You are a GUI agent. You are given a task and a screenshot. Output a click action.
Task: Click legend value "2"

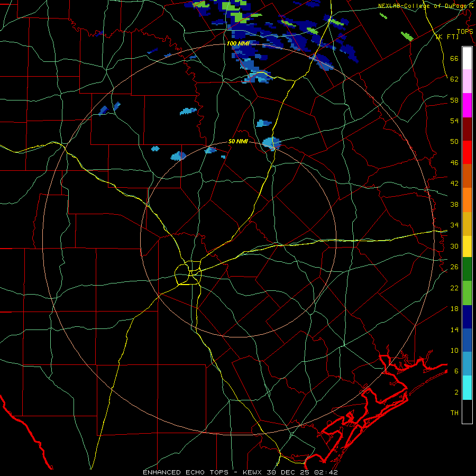[456, 392]
